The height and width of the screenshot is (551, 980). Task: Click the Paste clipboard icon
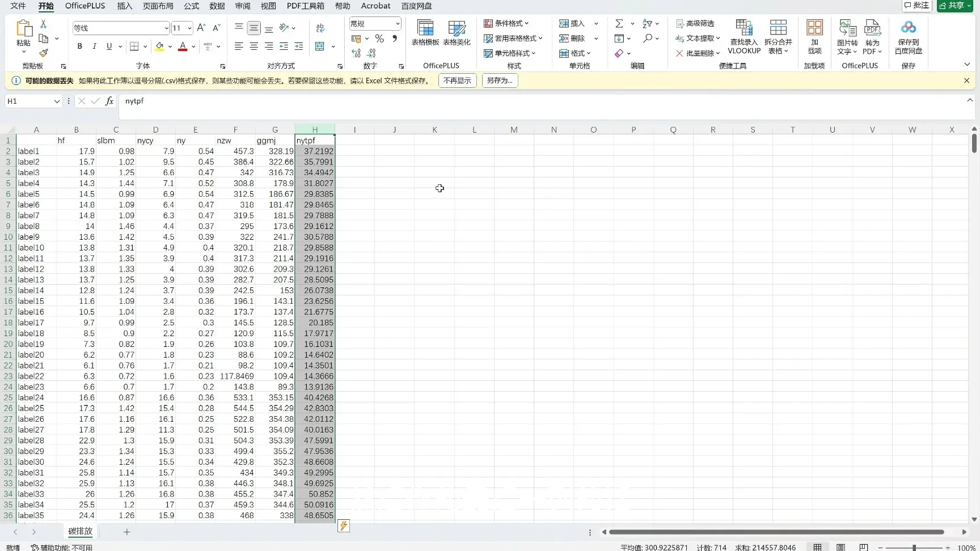click(x=23, y=29)
